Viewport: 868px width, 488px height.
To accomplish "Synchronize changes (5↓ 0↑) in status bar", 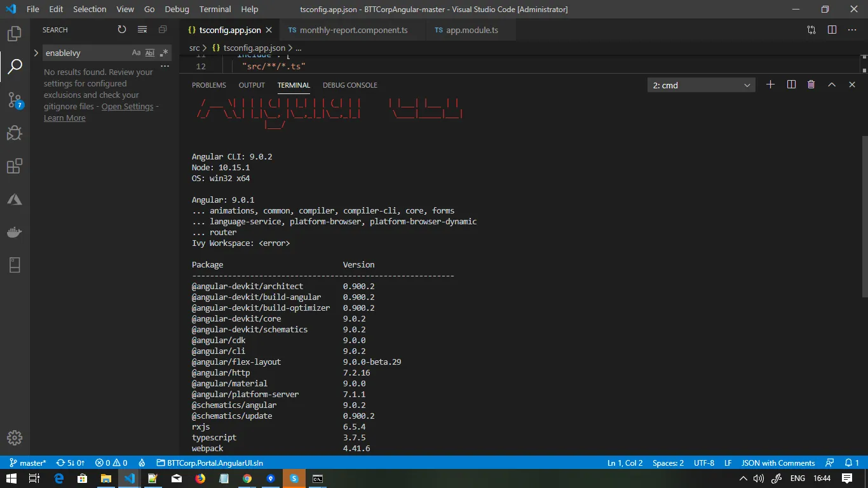I will 71,463.
